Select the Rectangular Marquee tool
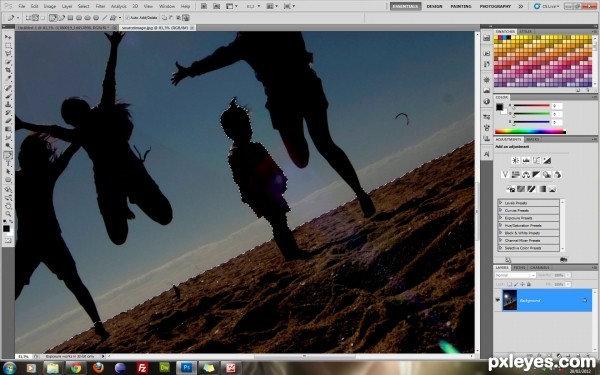 click(x=8, y=46)
